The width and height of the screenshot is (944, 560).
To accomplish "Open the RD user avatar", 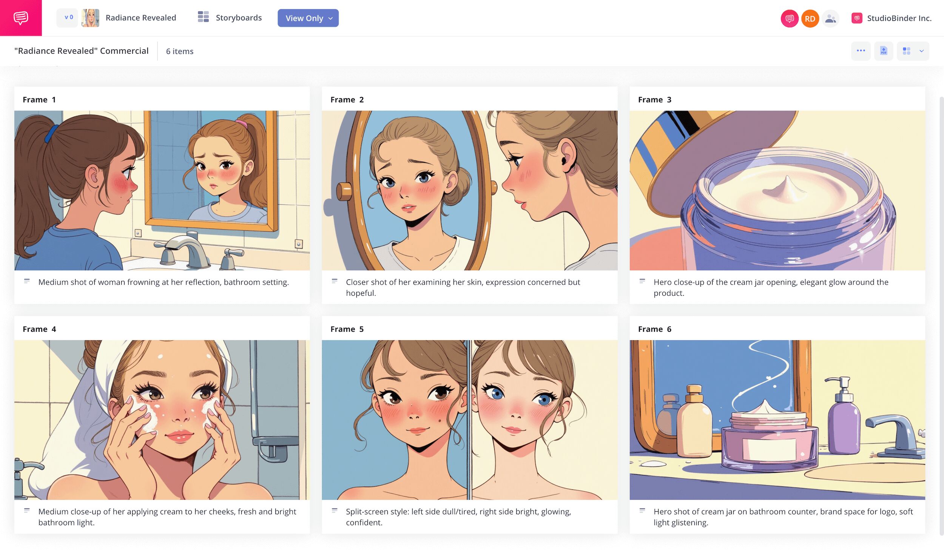I will coord(809,19).
